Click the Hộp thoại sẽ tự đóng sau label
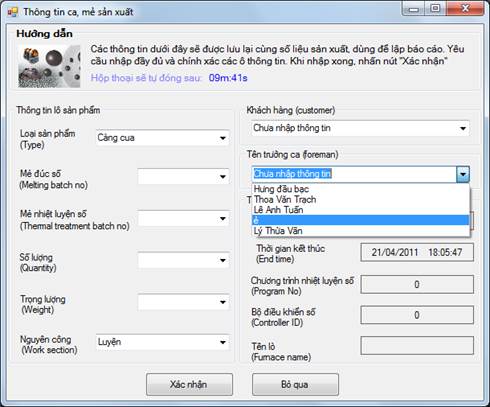490x407 pixels. click(146, 78)
